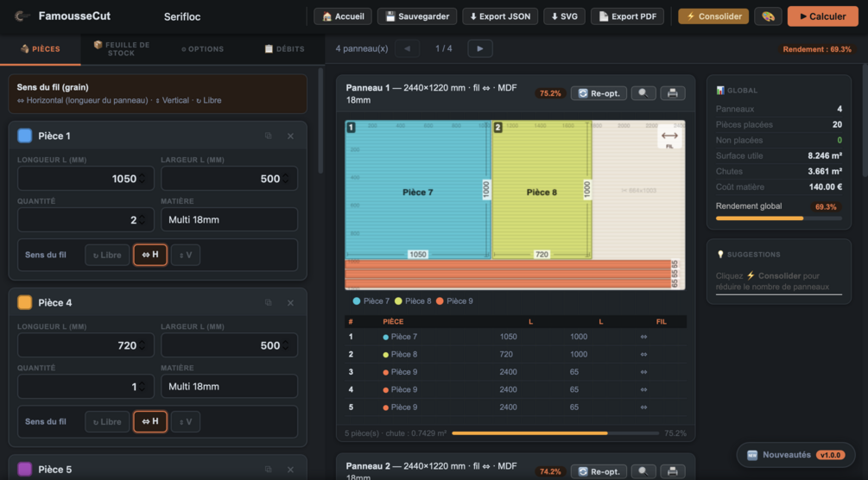Image resolution: width=868 pixels, height=480 pixels.
Task: Click Panneau 1 75.2% usage bar
Action: click(555, 433)
